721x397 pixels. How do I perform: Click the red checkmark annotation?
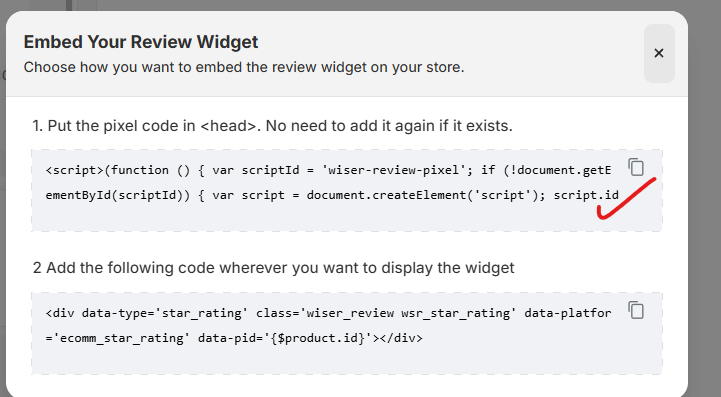[626, 199]
